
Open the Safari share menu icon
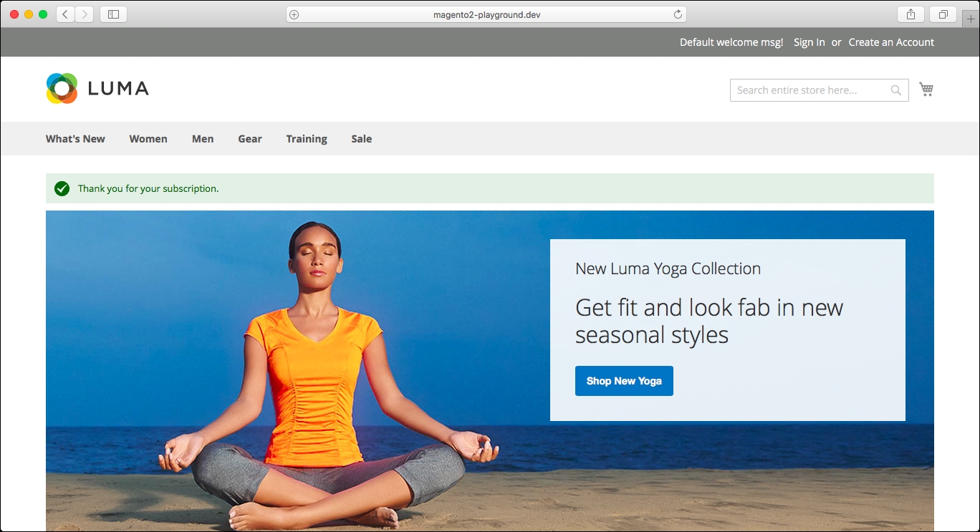(x=911, y=14)
